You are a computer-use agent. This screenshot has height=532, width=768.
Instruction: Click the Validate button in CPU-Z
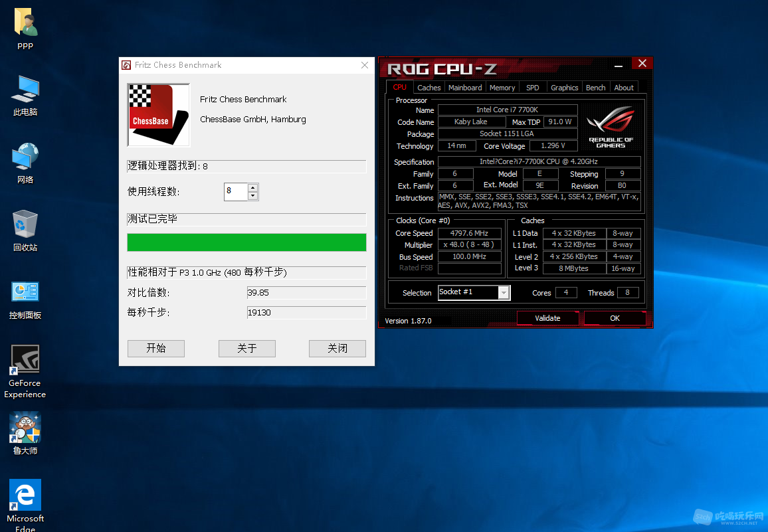(547, 318)
